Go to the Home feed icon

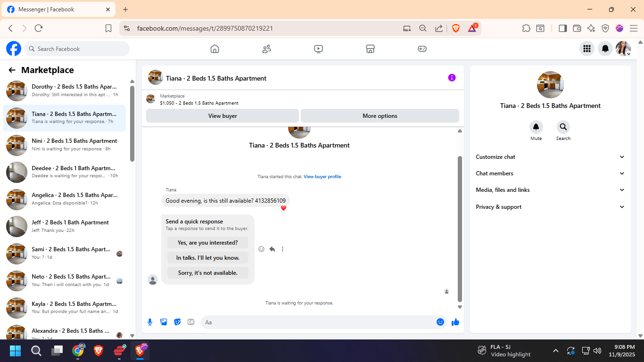[215, 49]
